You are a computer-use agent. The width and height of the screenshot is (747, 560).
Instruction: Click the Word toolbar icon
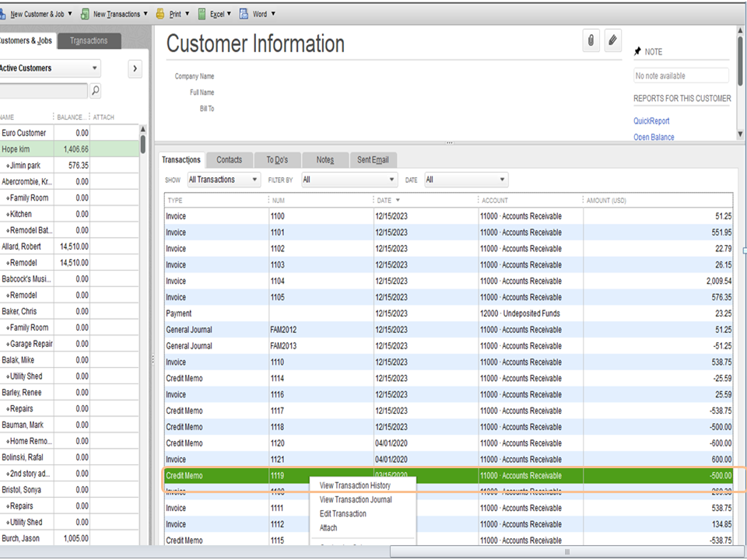(x=244, y=14)
